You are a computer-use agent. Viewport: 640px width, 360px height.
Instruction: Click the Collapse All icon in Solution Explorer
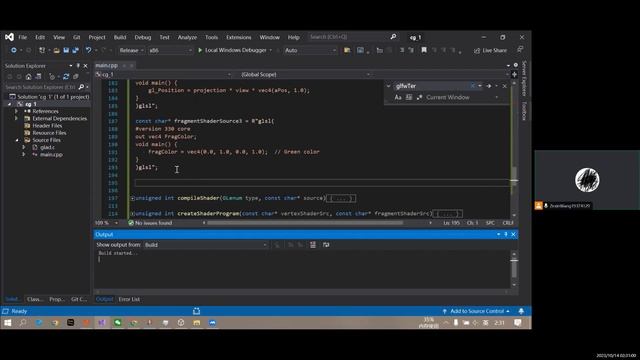coord(76,77)
